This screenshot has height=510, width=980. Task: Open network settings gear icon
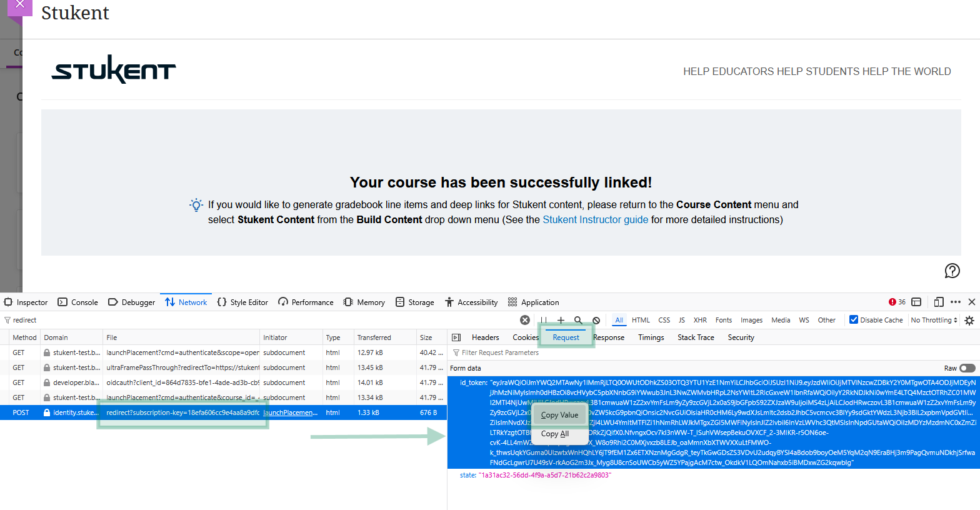point(969,320)
